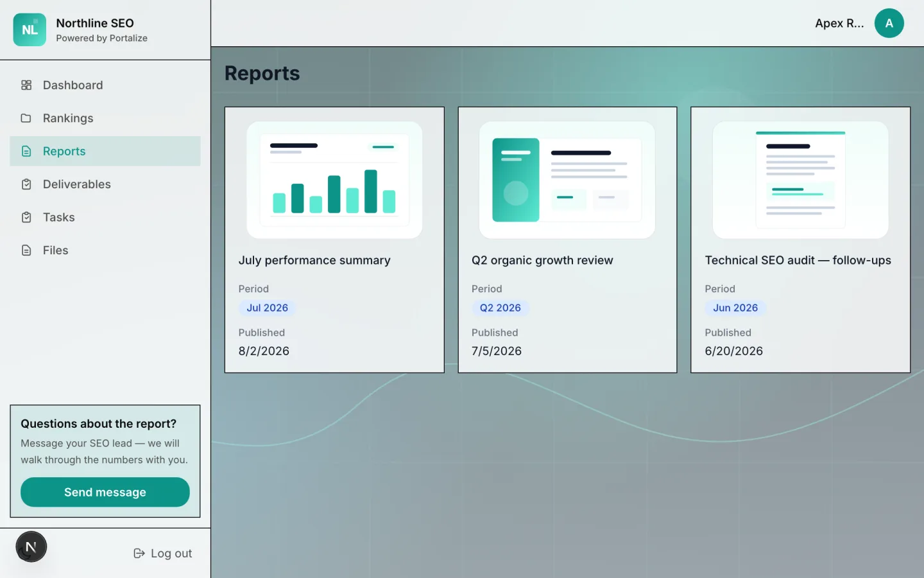Click the Deliverables clipboard icon

tap(26, 184)
